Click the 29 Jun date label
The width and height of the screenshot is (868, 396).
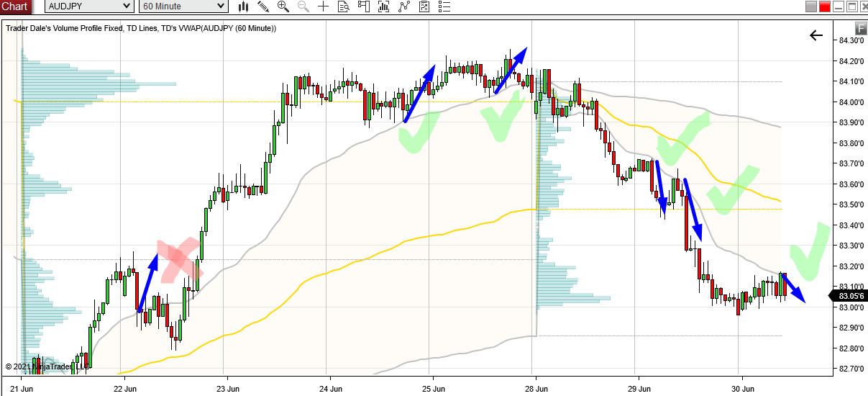tap(638, 387)
